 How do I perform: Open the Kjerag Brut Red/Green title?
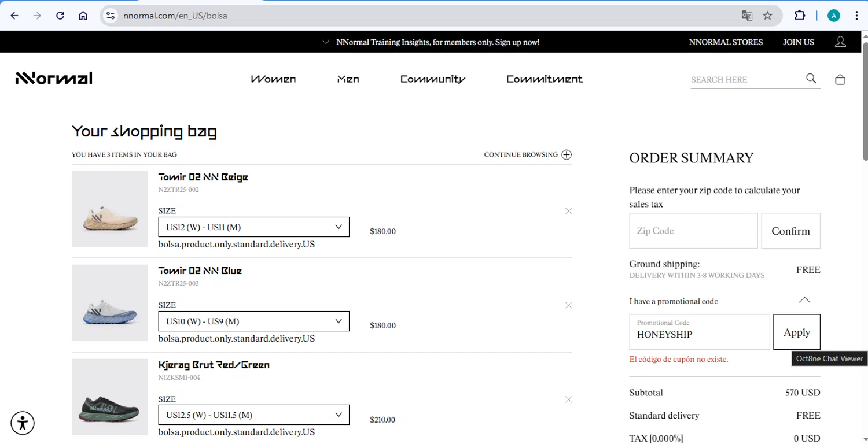[x=214, y=365]
